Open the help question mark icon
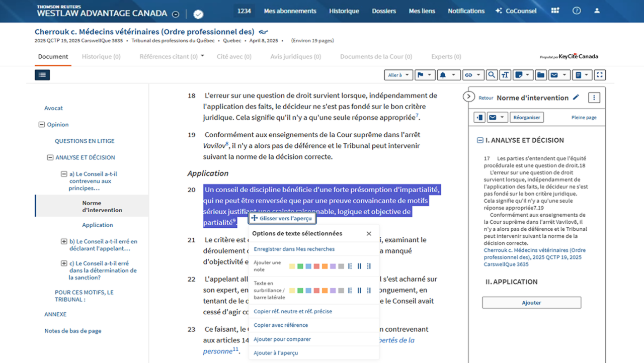Viewport: 644px width, 363px height. pyautogui.click(x=577, y=11)
